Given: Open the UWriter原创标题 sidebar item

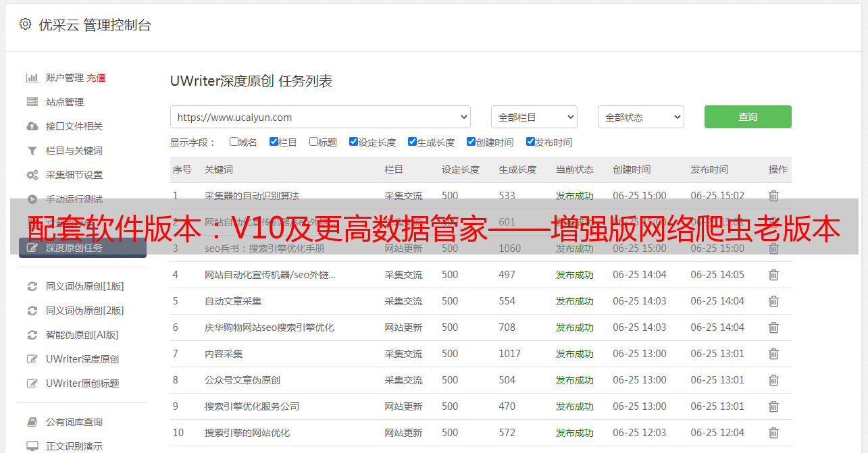Looking at the screenshot, I should point(82,383).
